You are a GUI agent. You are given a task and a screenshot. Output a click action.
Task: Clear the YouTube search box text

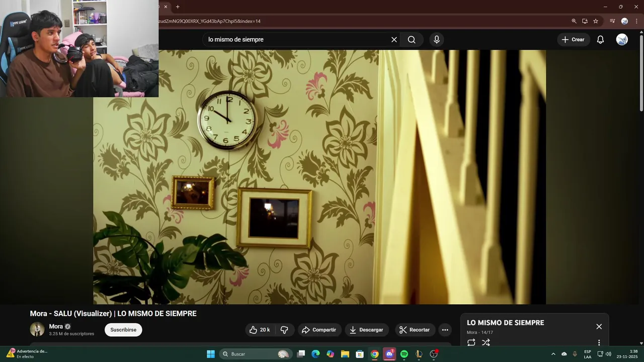click(x=394, y=40)
